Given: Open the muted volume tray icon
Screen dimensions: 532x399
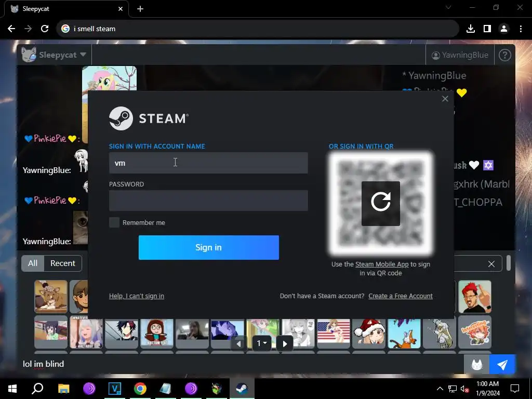Looking at the screenshot, I should coord(465,389).
